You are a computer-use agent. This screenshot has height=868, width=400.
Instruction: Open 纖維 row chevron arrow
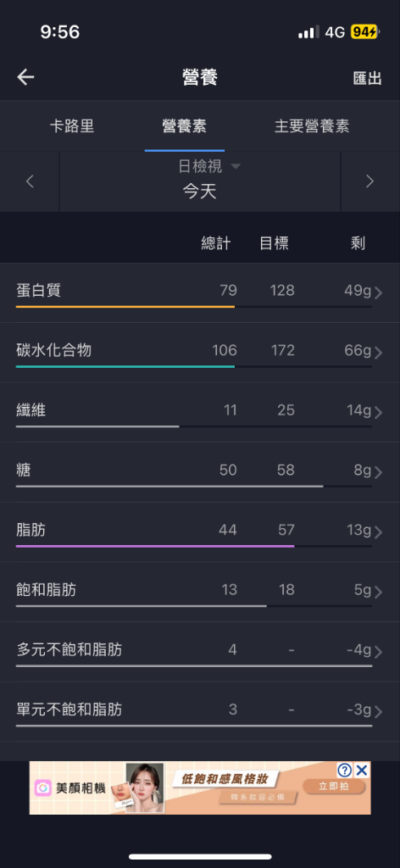click(x=379, y=413)
